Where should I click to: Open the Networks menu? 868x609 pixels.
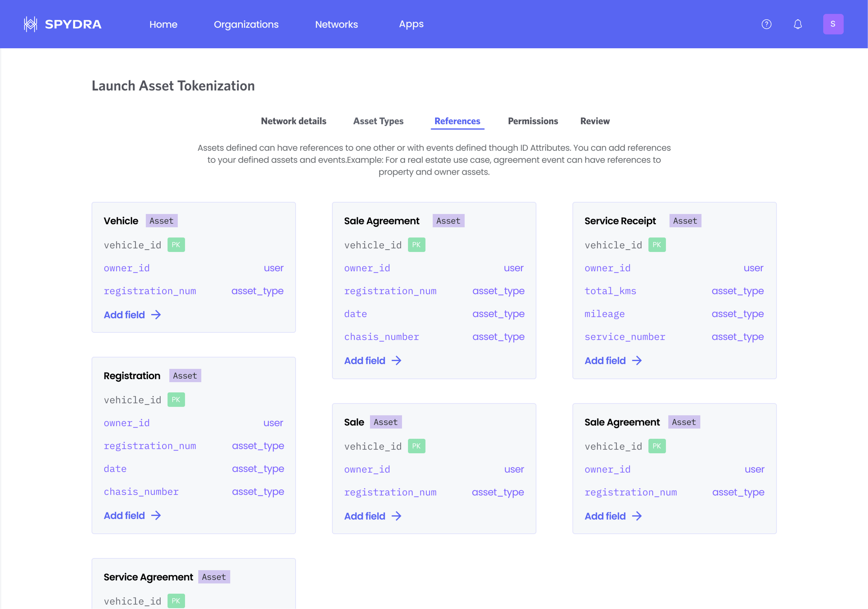pyautogui.click(x=336, y=24)
